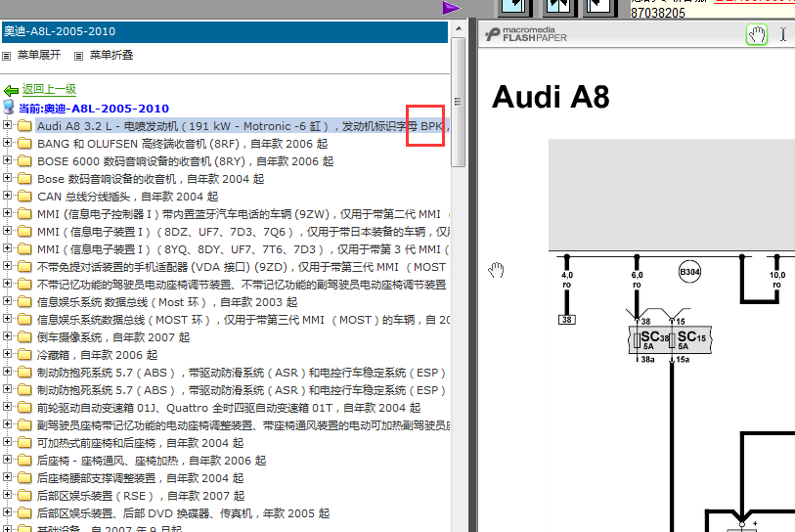Viewport: 795px width, 532px height.
Task: Click folder icon of MMI 8YQ、8DY row
Action: tap(24, 249)
